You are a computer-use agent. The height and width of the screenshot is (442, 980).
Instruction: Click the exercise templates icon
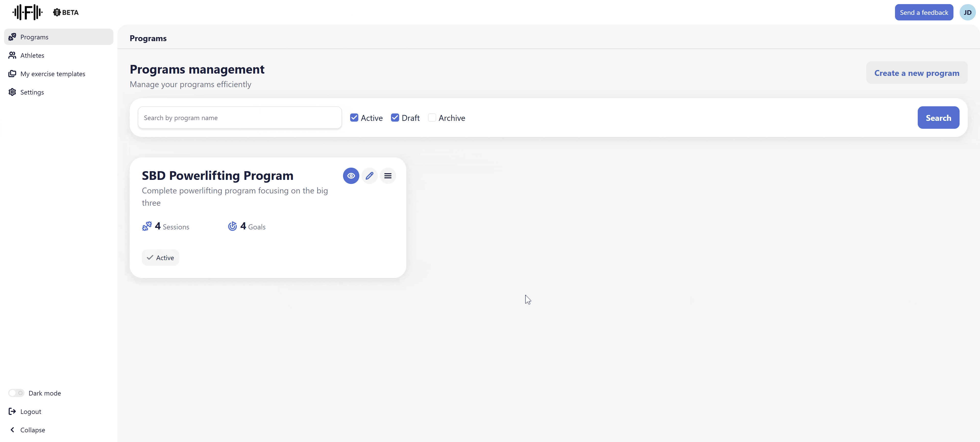tap(12, 74)
